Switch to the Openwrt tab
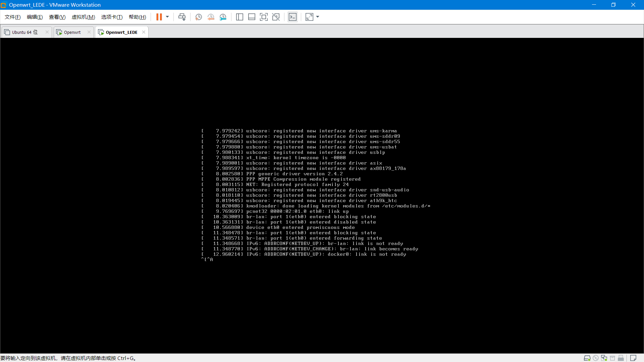 (x=72, y=32)
